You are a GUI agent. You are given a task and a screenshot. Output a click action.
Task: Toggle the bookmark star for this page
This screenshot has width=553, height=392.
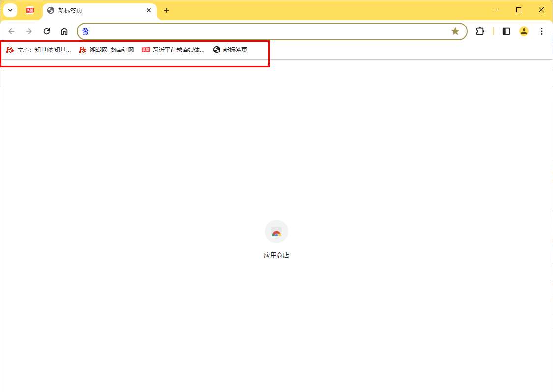tap(455, 31)
